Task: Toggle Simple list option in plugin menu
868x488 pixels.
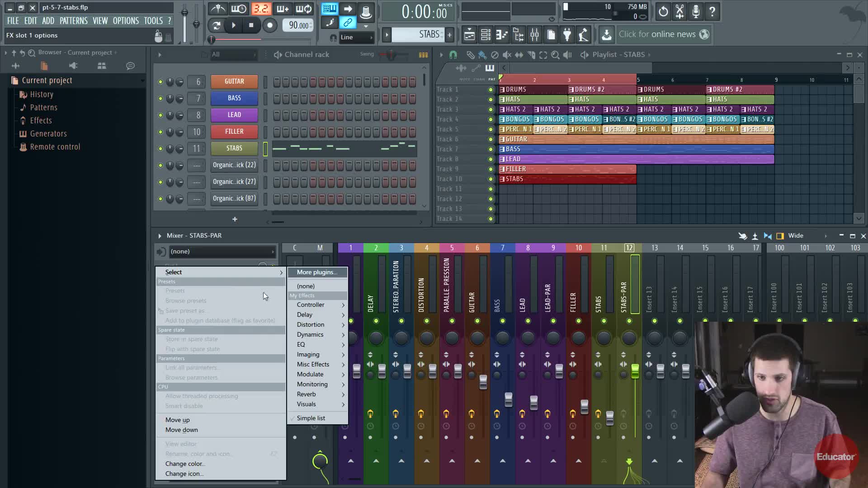Action: 311,418
